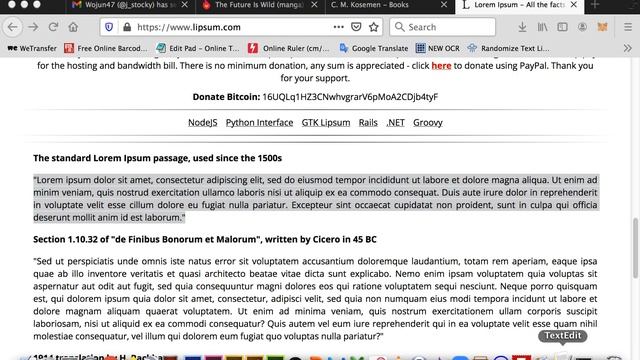View site security padlock details

tap(127, 27)
